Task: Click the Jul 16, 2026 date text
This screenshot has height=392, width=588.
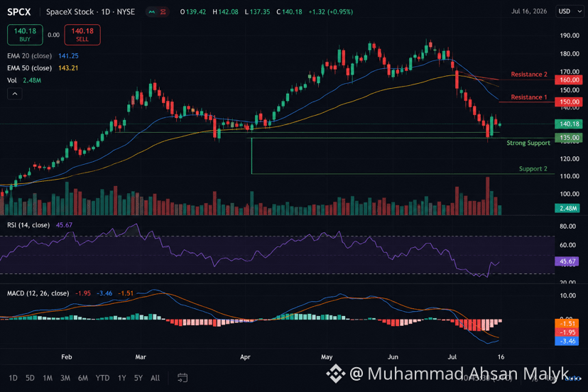Action: (529, 11)
